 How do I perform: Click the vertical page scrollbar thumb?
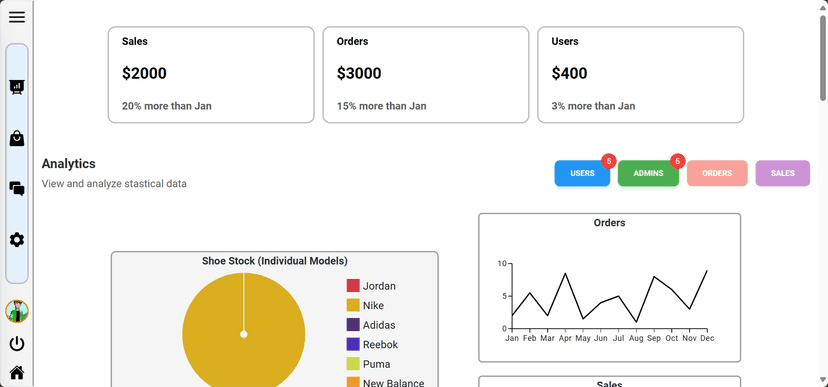click(823, 58)
